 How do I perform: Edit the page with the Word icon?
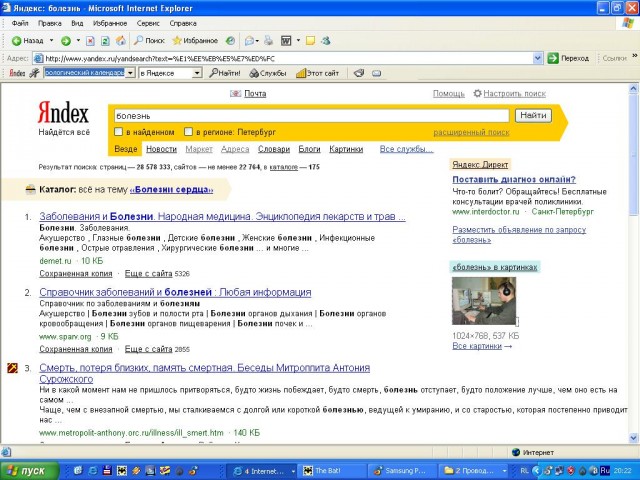coord(286,41)
